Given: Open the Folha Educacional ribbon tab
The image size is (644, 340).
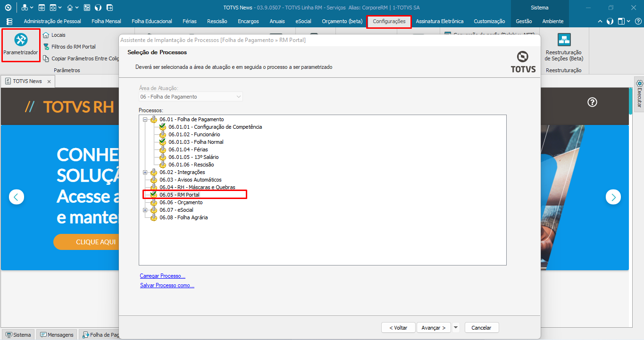Looking at the screenshot, I should coord(152,21).
